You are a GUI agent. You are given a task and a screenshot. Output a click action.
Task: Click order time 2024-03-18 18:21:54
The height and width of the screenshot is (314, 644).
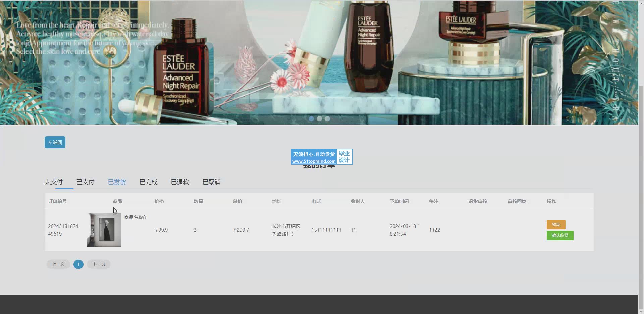point(405,230)
